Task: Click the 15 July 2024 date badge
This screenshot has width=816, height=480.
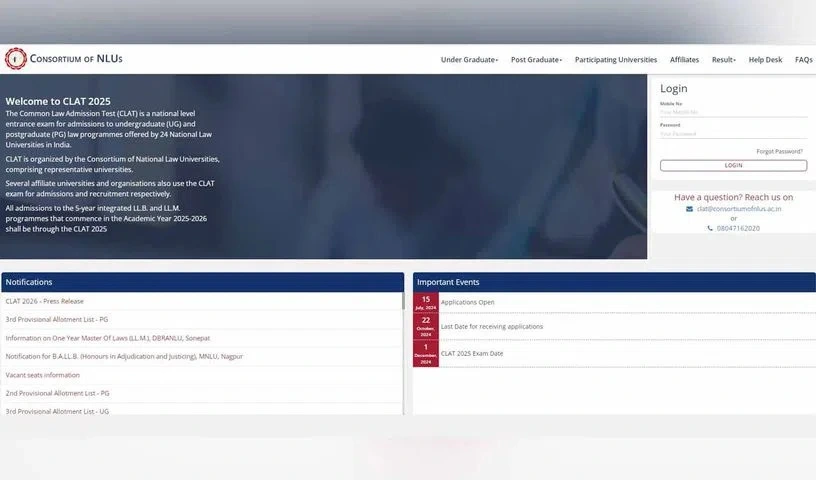Action: click(426, 302)
